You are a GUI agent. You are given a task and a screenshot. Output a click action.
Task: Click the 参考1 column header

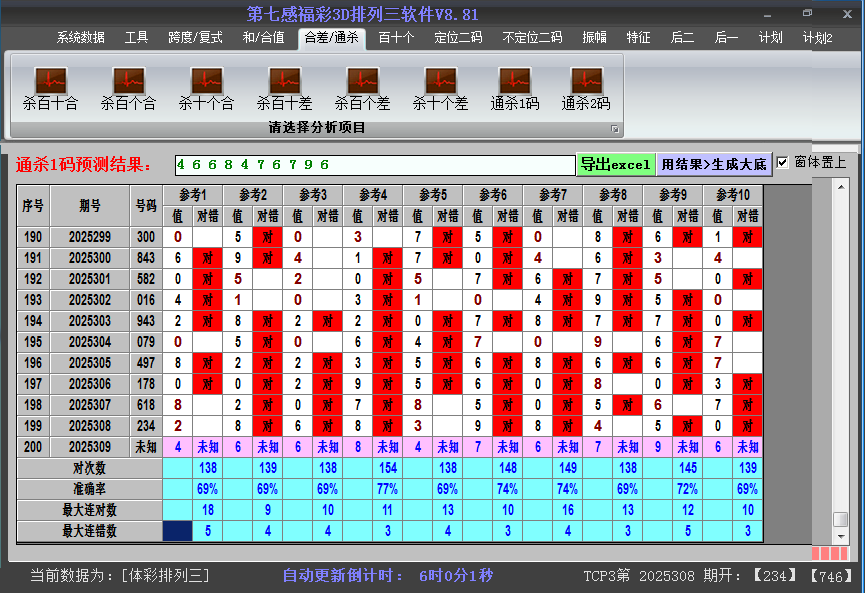point(191,194)
